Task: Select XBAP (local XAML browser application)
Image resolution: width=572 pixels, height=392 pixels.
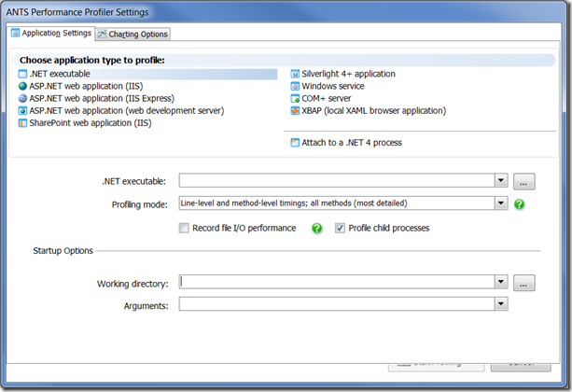Action: [x=369, y=110]
